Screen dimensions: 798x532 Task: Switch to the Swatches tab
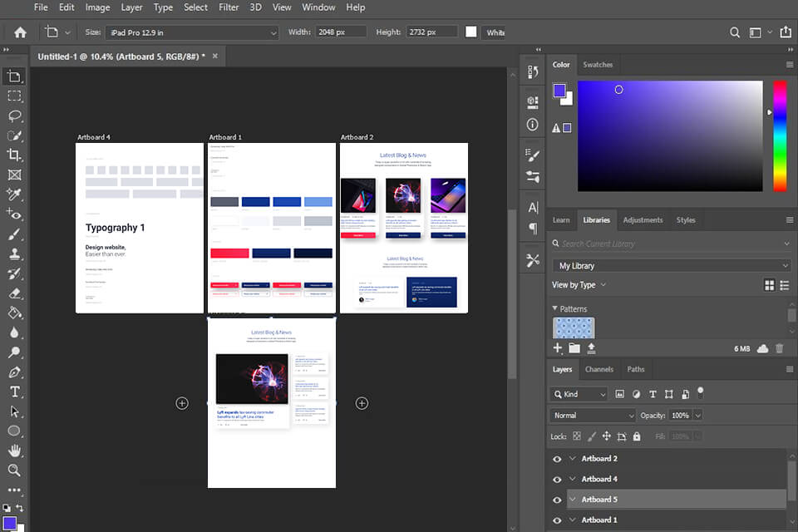596,64
